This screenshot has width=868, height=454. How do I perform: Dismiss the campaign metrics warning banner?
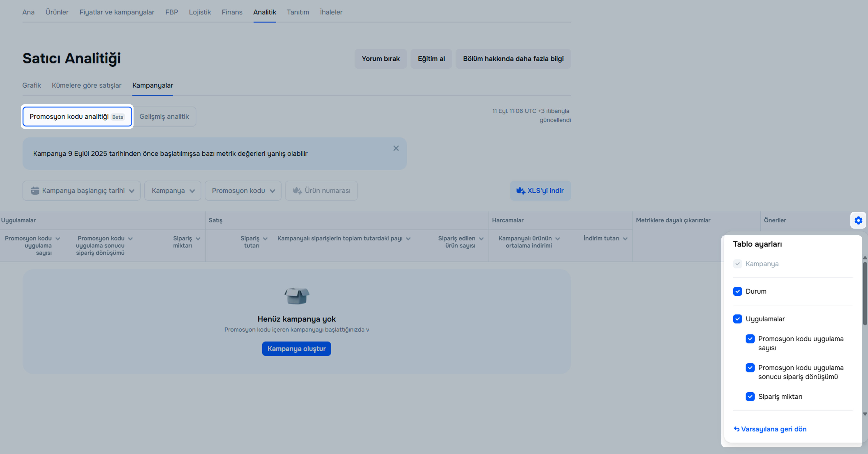click(x=396, y=148)
